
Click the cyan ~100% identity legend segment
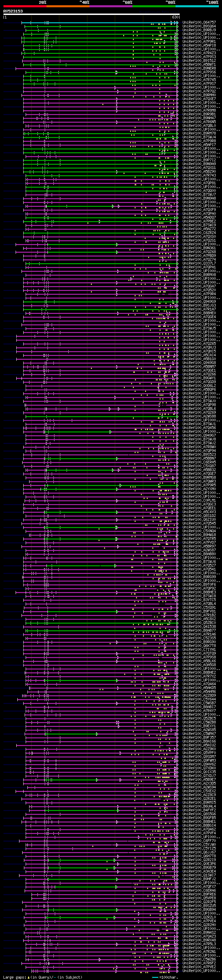[x=197, y=6]
